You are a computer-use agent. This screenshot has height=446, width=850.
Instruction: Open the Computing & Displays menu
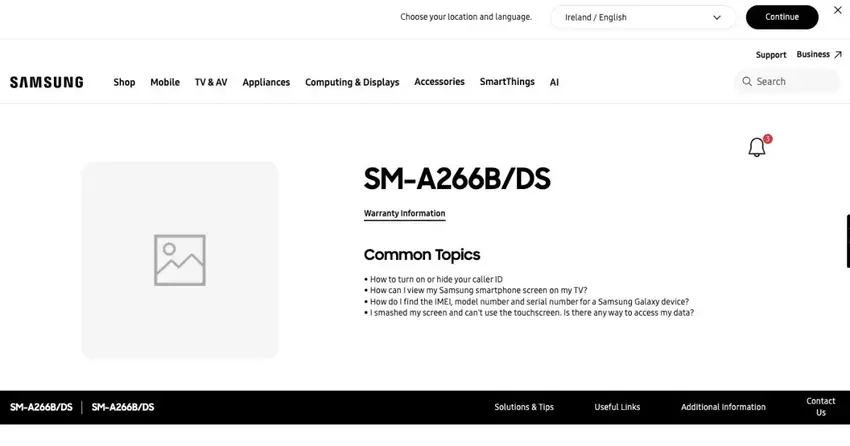pyautogui.click(x=352, y=82)
